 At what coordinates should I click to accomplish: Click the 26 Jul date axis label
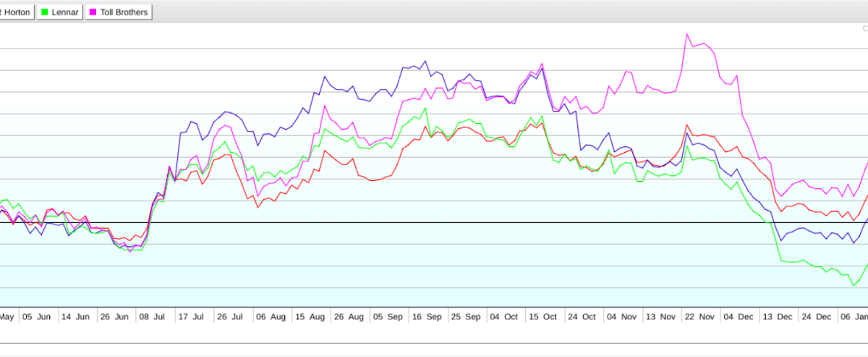coord(231,316)
